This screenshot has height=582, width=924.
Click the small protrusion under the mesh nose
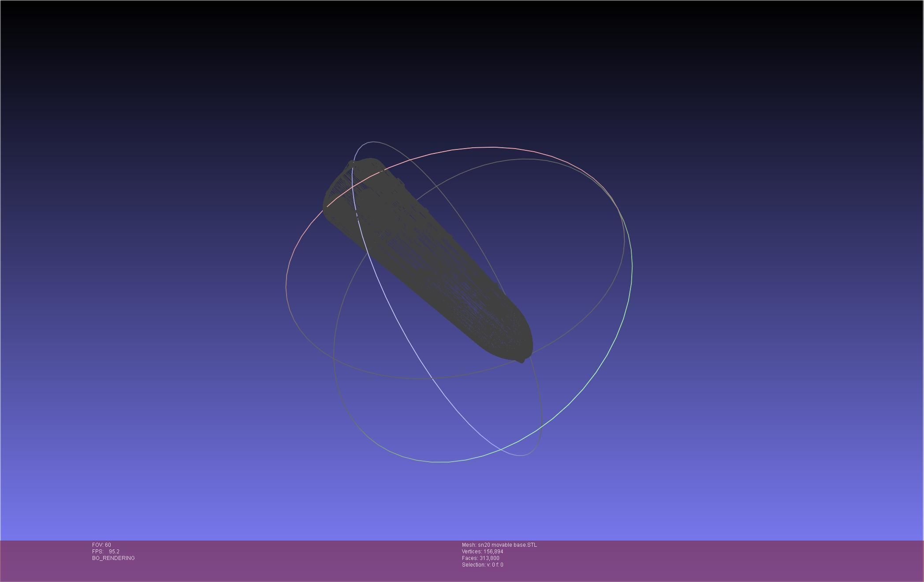[522, 361]
